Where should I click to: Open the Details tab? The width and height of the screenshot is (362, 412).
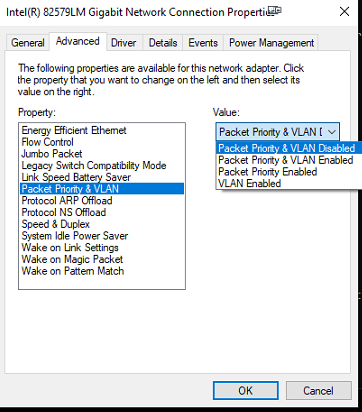coord(163,43)
